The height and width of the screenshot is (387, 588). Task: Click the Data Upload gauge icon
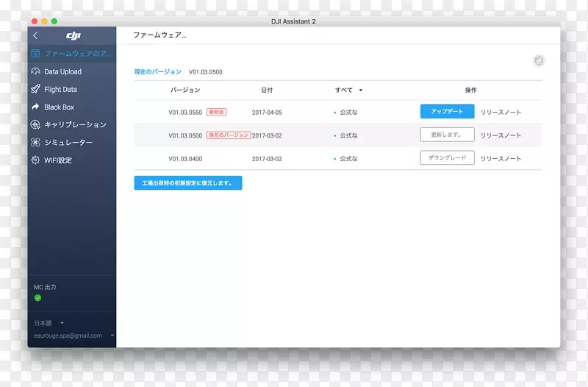[35, 71]
